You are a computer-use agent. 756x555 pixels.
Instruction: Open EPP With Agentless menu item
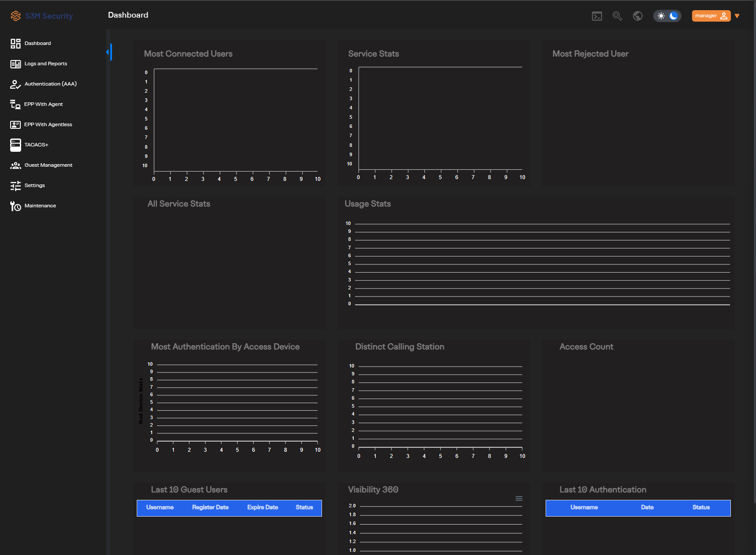48,124
